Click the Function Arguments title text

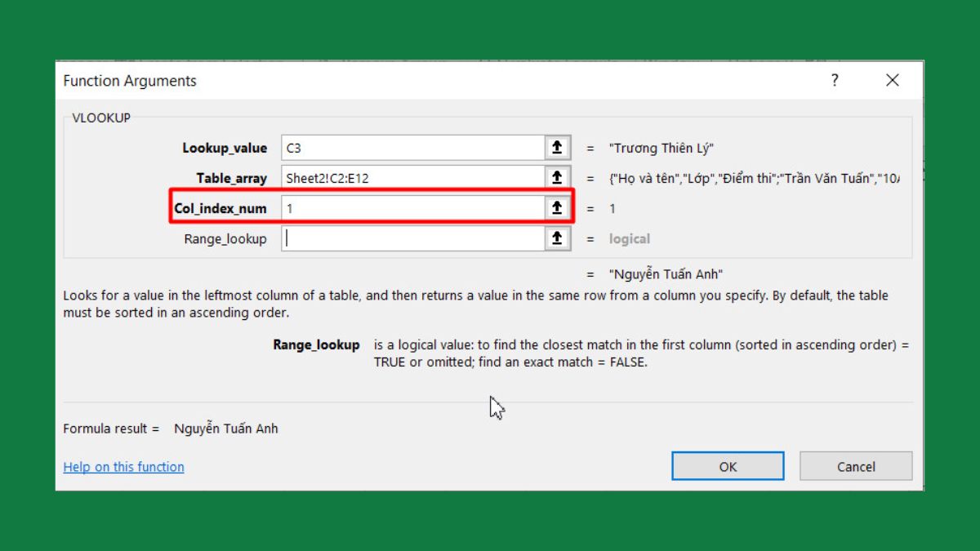pos(130,81)
